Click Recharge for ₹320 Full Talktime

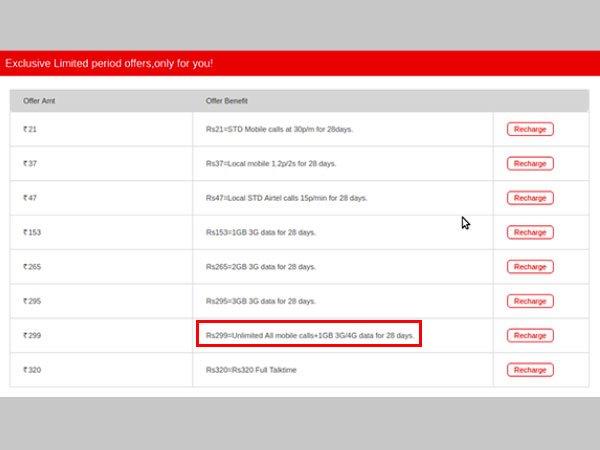pos(530,370)
